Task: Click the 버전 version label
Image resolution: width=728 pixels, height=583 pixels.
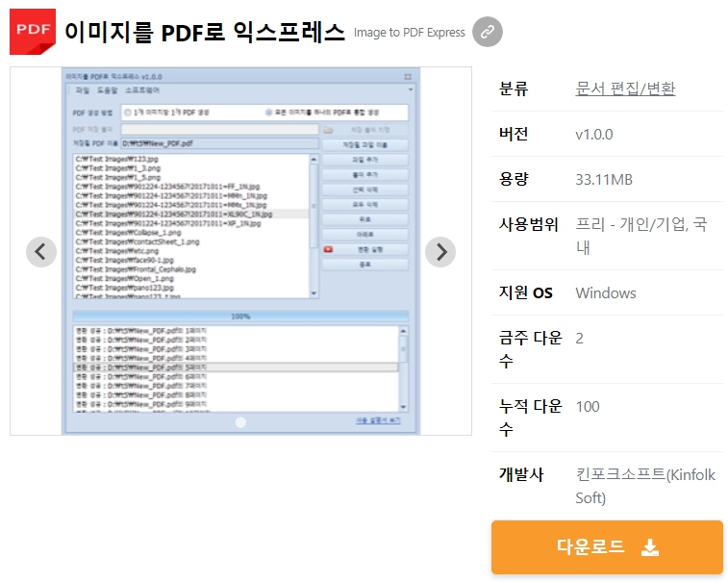Action: coord(514,134)
